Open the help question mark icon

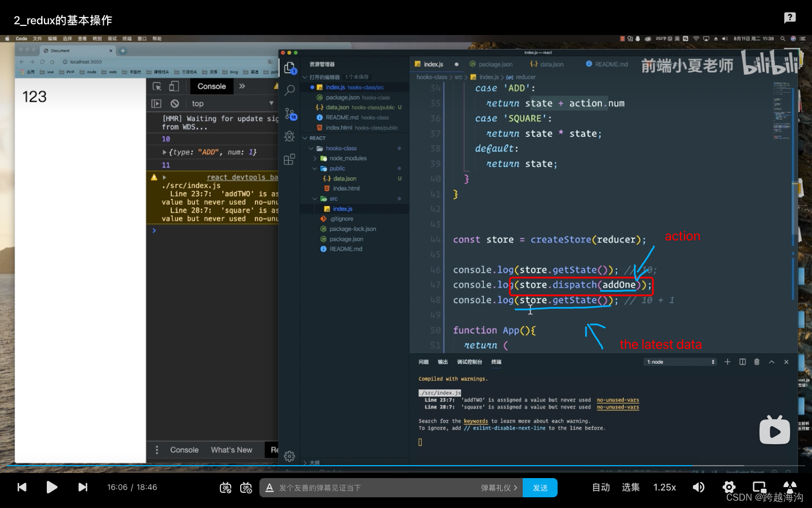pyautogui.click(x=790, y=17)
